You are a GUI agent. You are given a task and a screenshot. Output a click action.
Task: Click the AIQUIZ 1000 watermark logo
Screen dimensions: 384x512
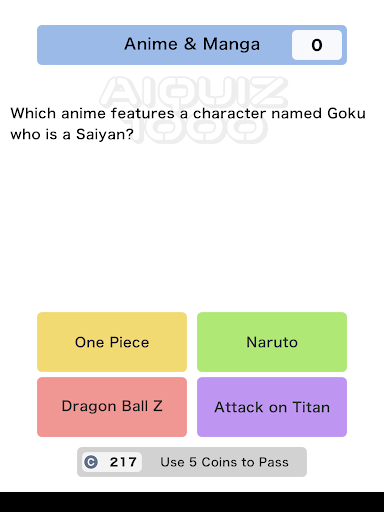tap(193, 110)
